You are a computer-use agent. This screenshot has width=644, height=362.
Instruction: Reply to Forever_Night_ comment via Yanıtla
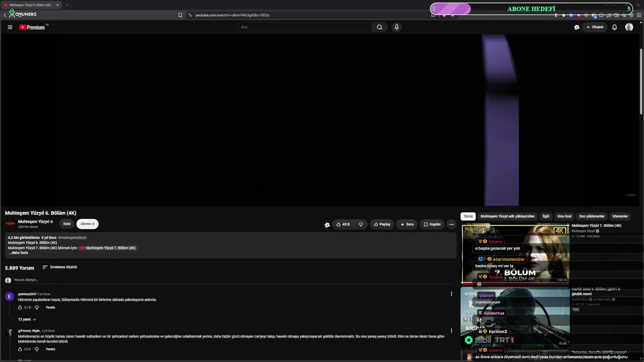(50, 349)
